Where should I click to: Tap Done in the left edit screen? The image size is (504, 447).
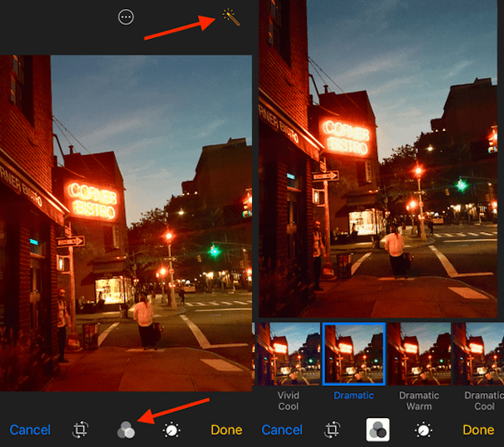point(226,430)
